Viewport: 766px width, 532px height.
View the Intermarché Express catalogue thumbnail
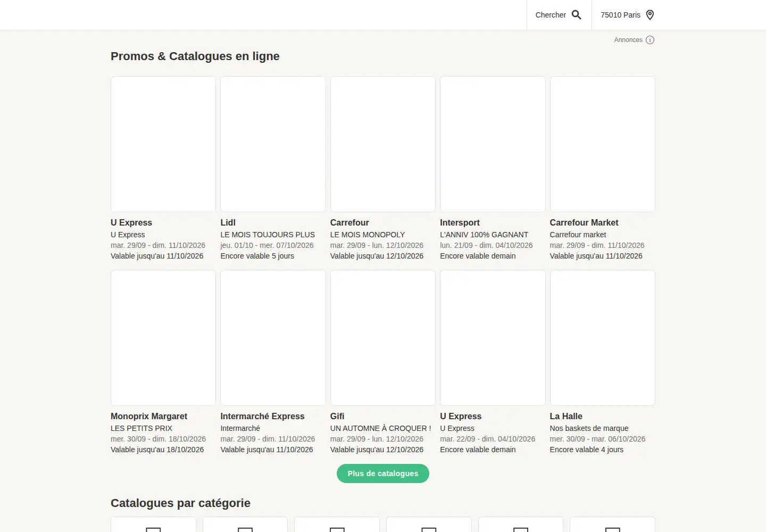(x=273, y=338)
